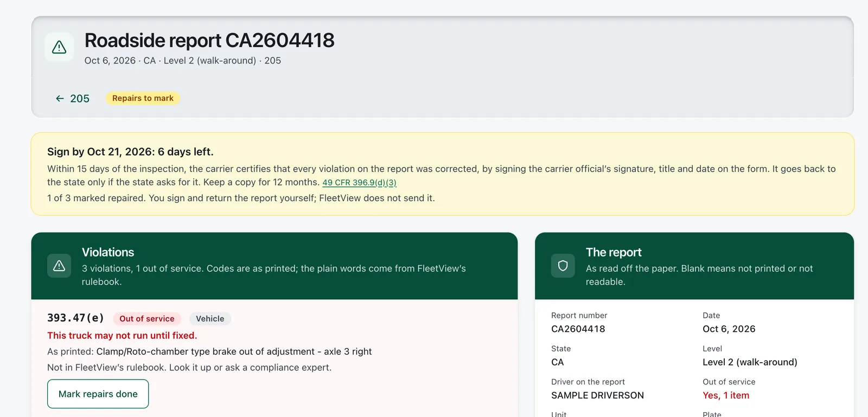Click the Oct 6, 2026 · CA subtitle under the title

pos(183,61)
